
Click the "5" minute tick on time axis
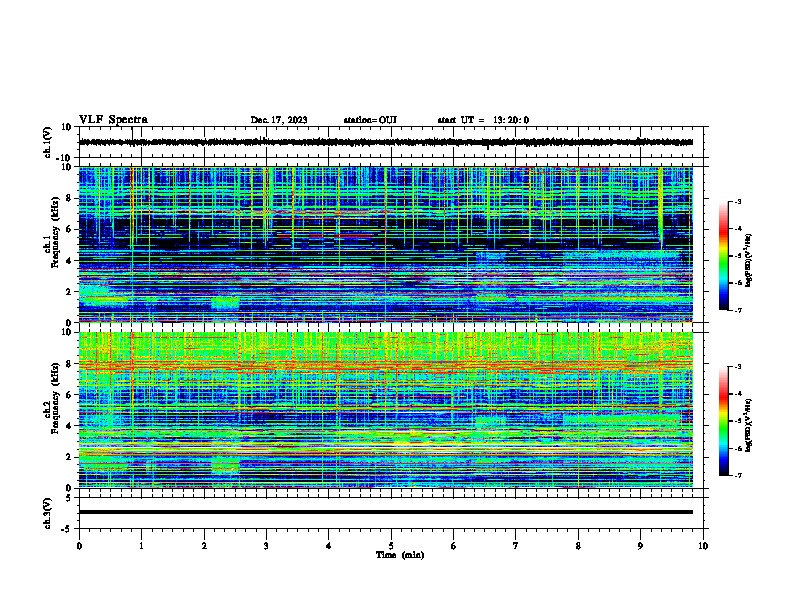pyautogui.click(x=391, y=546)
